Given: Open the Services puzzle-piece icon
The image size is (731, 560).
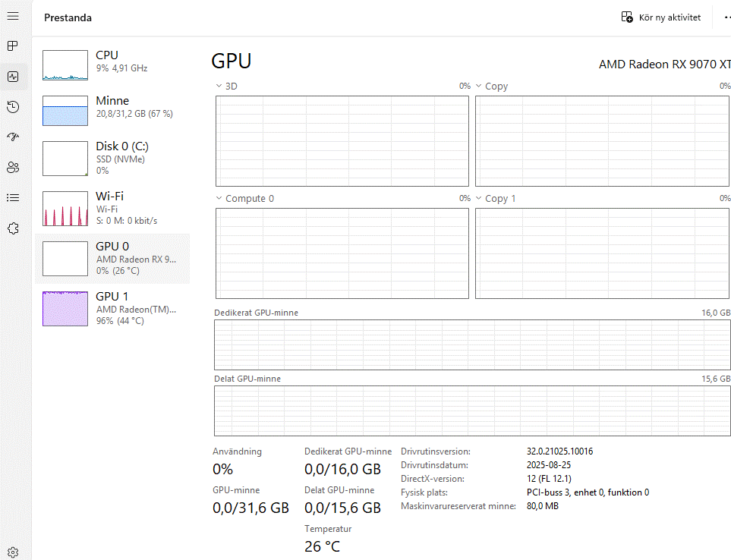Looking at the screenshot, I should tap(13, 228).
